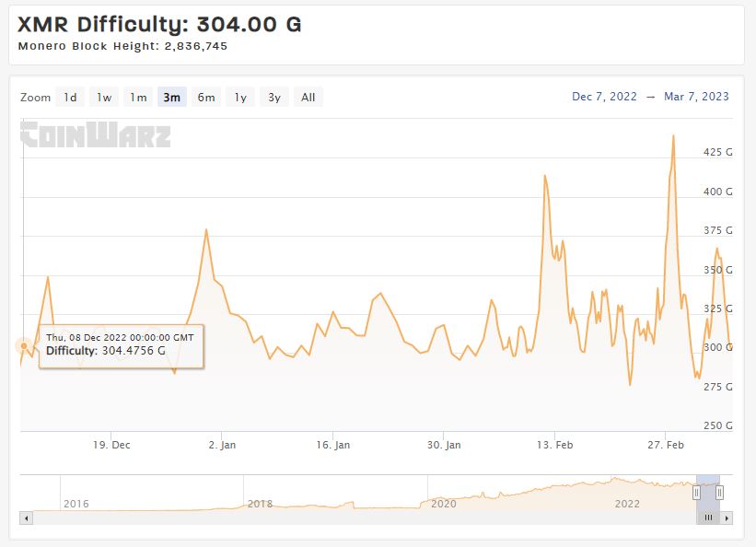Click the 375 G axis label
The height and width of the screenshot is (547, 756).
point(718,230)
